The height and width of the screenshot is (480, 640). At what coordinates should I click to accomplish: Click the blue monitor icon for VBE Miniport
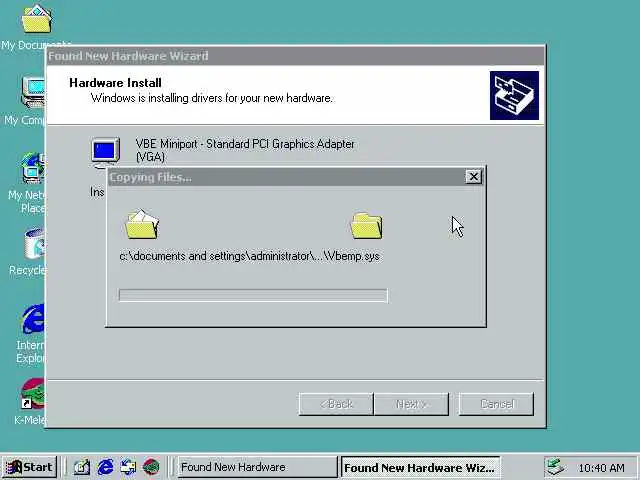(105, 152)
